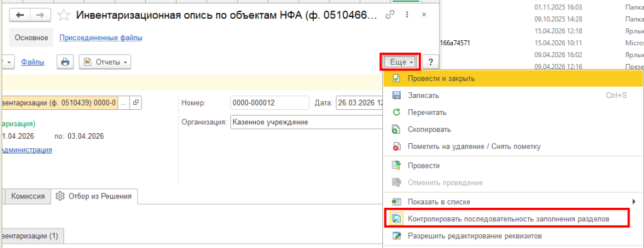Screen dimensions: 644x248
Task: Copy link to document with the chain icon
Action: [x=390, y=15]
